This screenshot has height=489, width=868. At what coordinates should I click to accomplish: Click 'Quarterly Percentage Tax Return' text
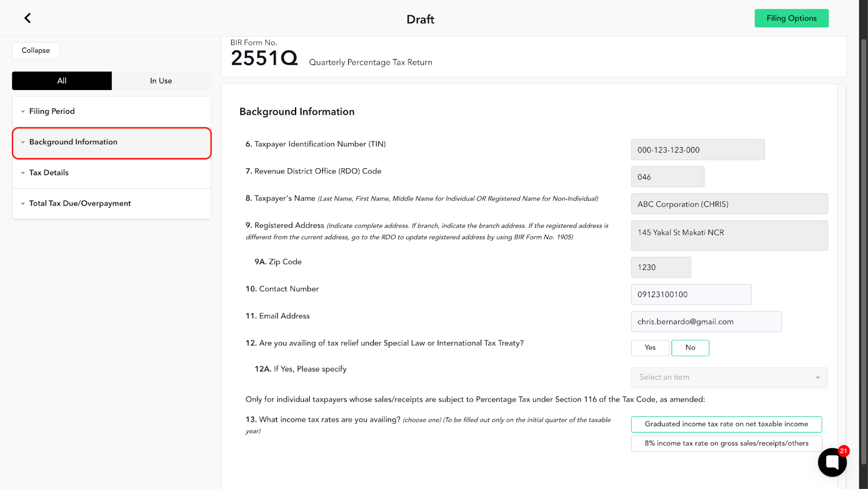[x=371, y=62]
